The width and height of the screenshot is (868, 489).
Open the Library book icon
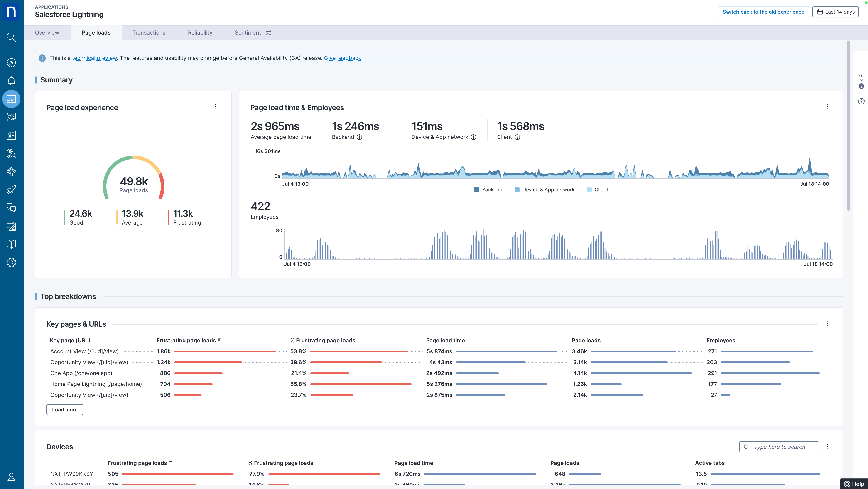tap(11, 244)
